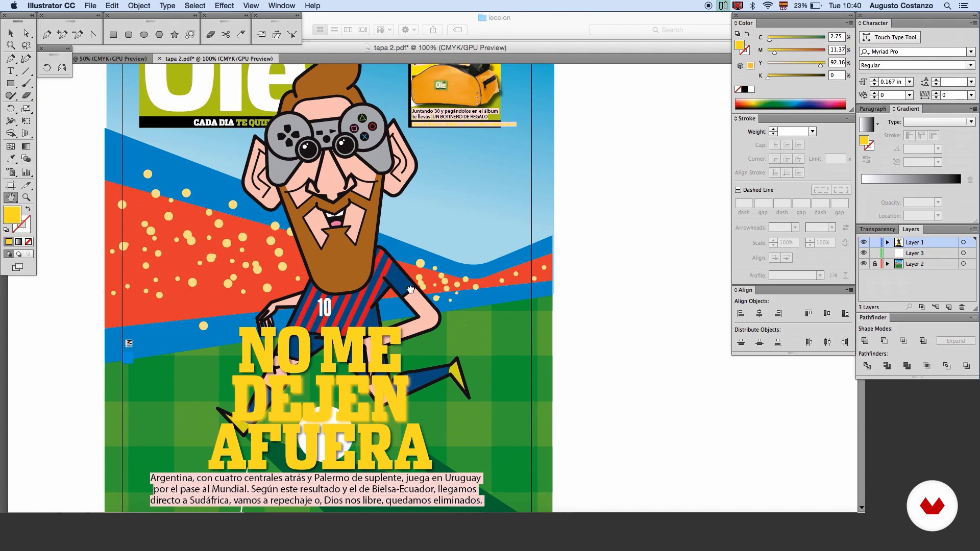Select the Type tool

pos(10,71)
